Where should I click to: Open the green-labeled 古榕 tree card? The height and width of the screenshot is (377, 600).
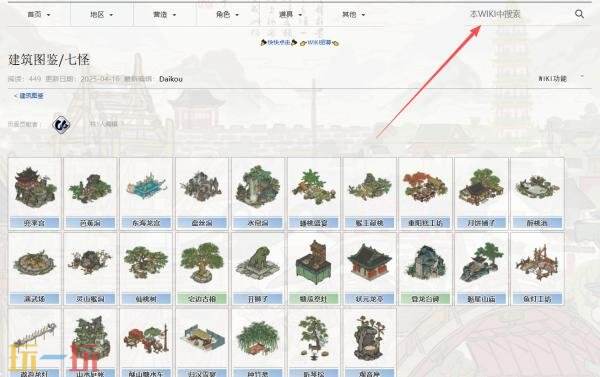click(202, 269)
